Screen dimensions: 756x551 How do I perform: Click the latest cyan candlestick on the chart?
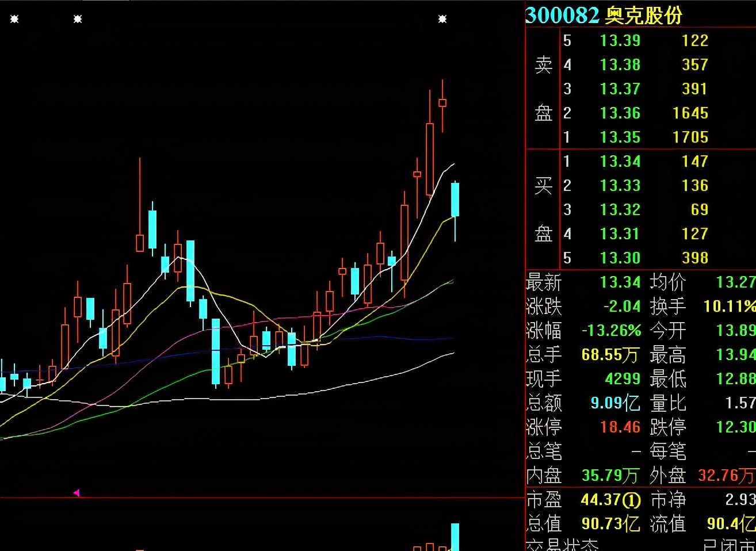455,200
